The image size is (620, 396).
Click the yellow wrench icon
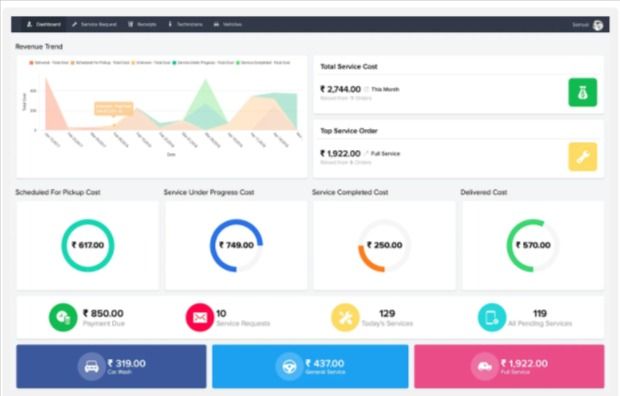pyautogui.click(x=583, y=157)
